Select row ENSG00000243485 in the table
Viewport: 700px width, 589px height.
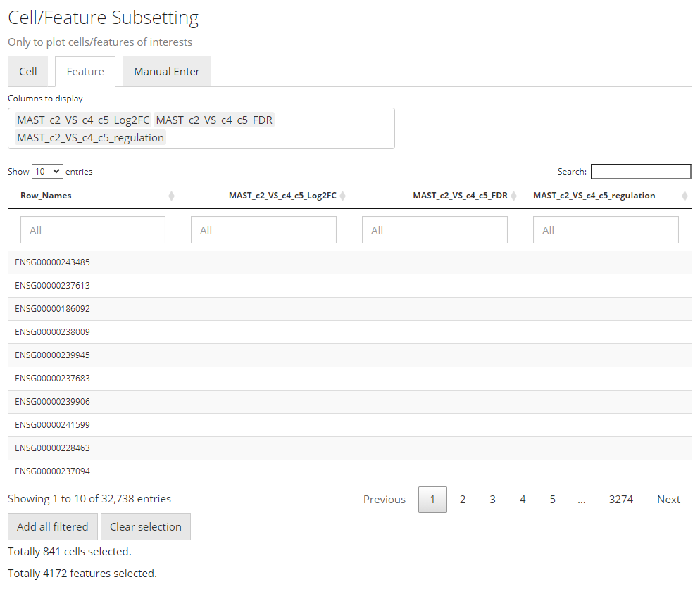pyautogui.click(x=53, y=262)
